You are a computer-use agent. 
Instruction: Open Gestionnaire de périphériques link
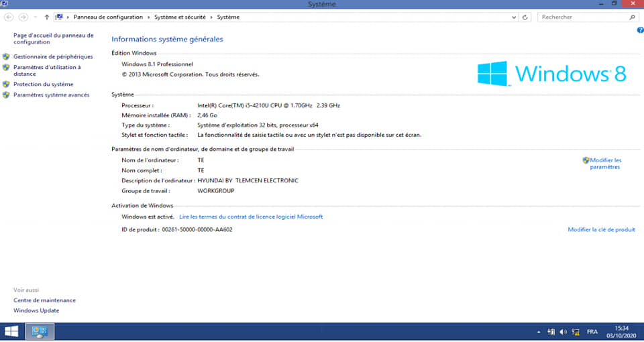53,56
